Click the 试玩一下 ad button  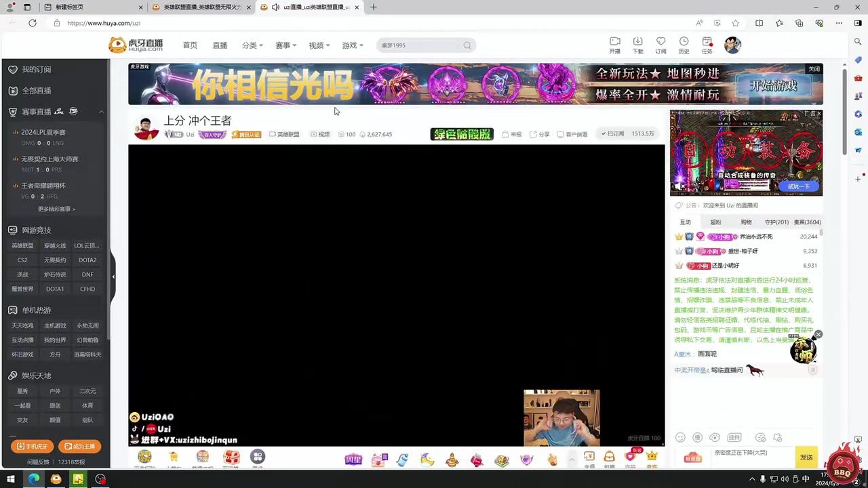click(x=799, y=186)
